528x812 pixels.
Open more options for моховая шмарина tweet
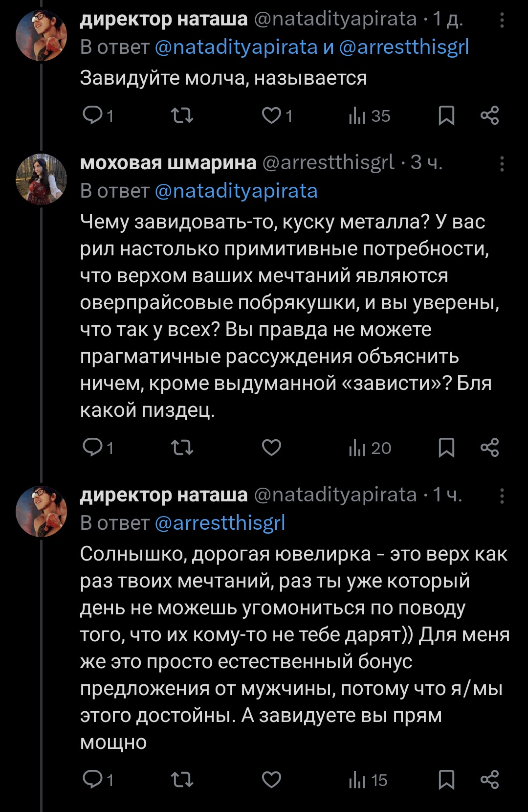coord(502,163)
